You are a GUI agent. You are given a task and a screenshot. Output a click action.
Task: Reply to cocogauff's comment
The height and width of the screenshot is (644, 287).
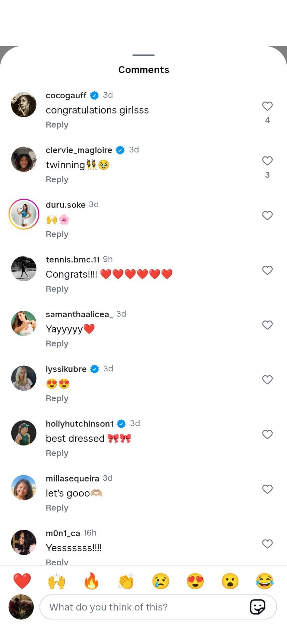[57, 125]
